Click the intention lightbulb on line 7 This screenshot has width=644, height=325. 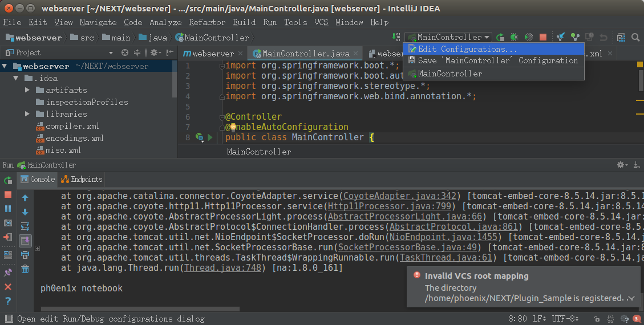tap(233, 127)
